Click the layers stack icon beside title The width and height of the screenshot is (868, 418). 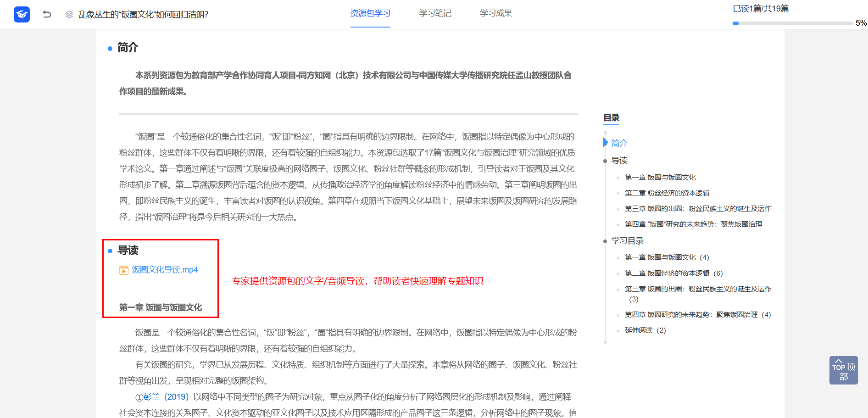click(x=69, y=15)
